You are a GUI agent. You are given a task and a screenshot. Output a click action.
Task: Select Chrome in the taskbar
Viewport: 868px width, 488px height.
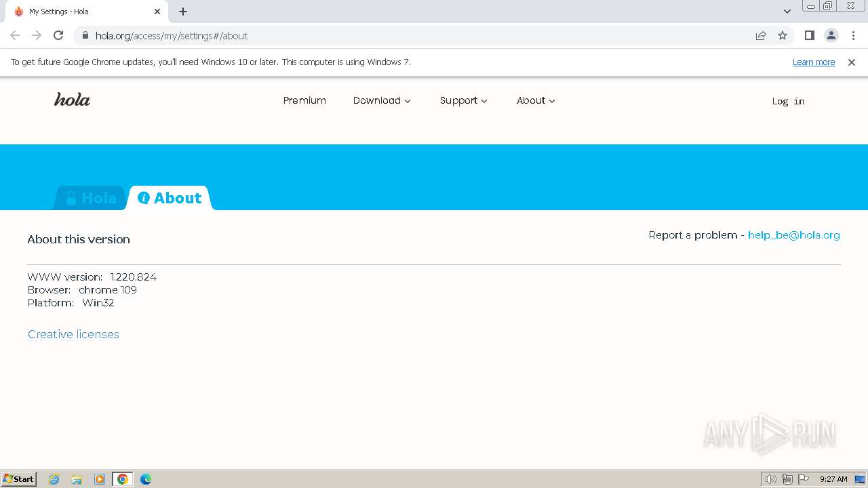tap(123, 479)
